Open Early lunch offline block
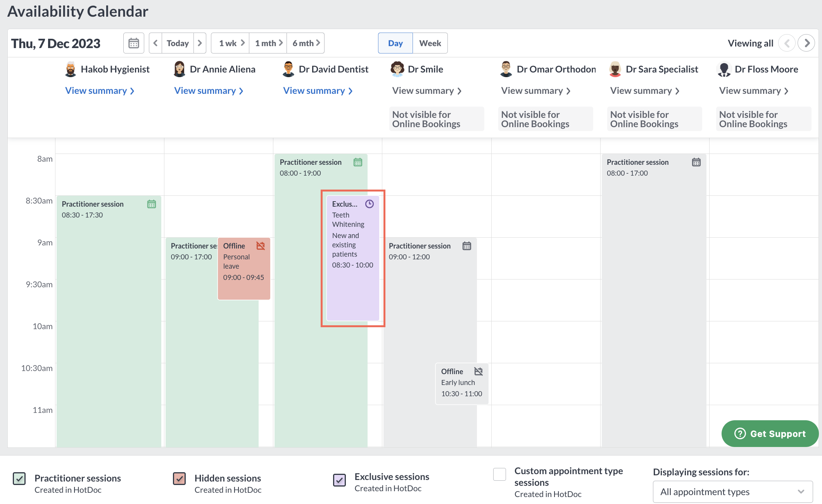 (x=462, y=384)
